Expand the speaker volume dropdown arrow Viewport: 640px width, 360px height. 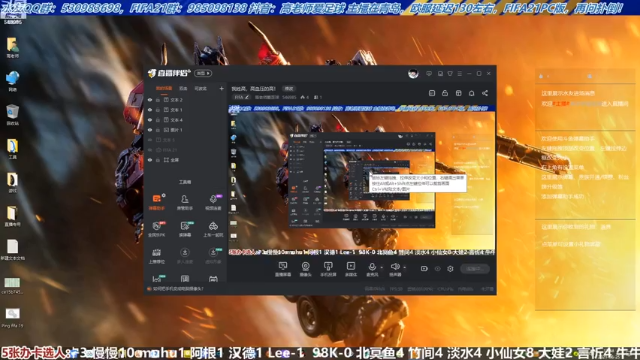404,268
